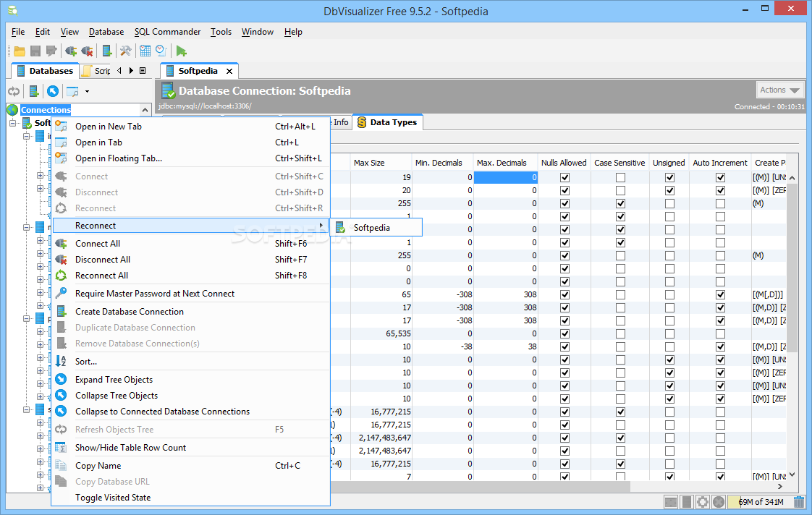Click the Reconnect All green arrows icon
Viewport: 812px width, 515px height.
61,276
